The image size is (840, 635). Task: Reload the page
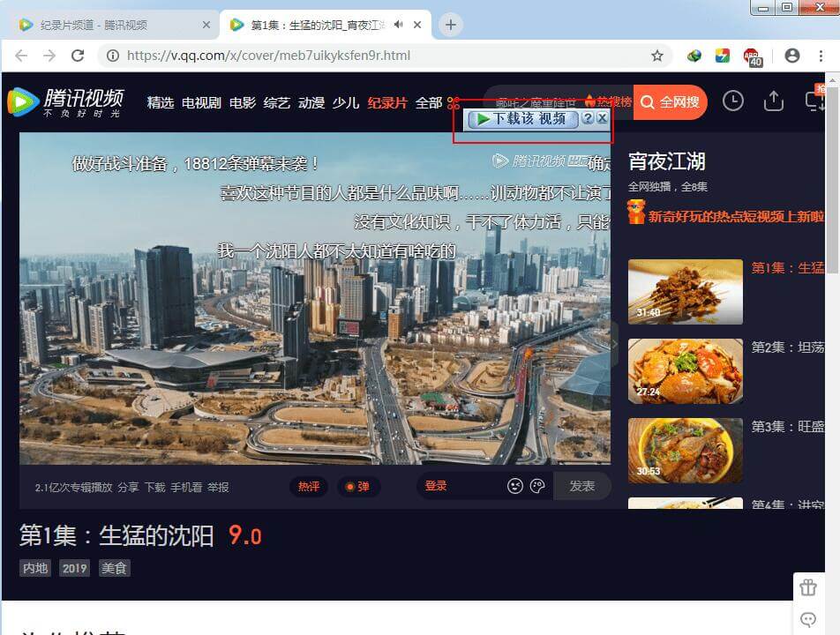point(78,56)
